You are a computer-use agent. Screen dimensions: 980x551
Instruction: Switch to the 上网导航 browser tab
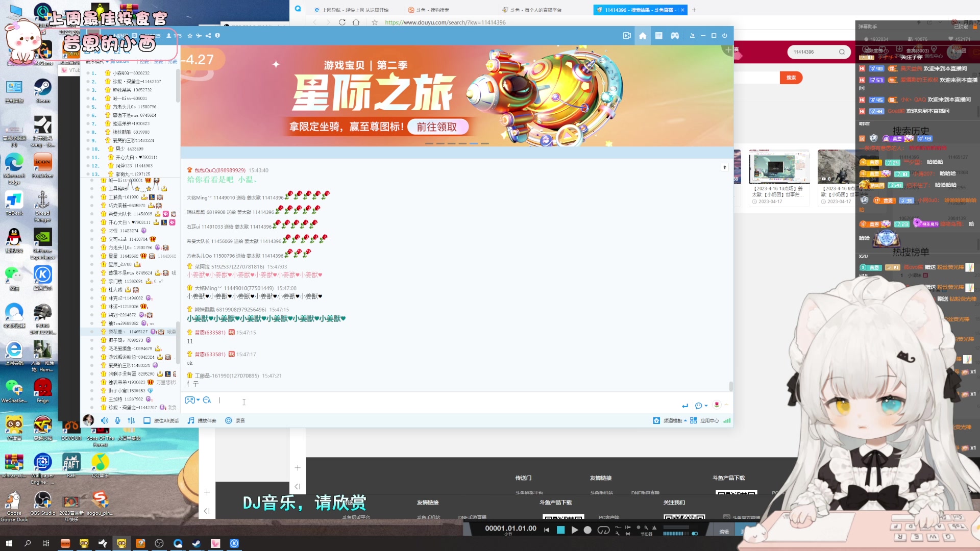[352, 10]
